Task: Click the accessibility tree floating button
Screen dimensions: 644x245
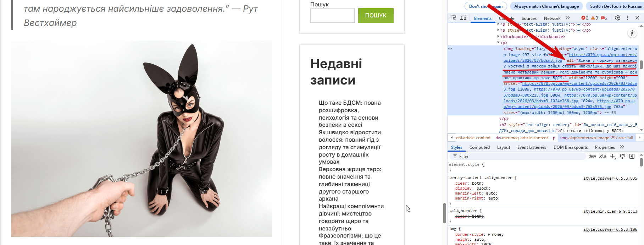Action: click(x=632, y=33)
